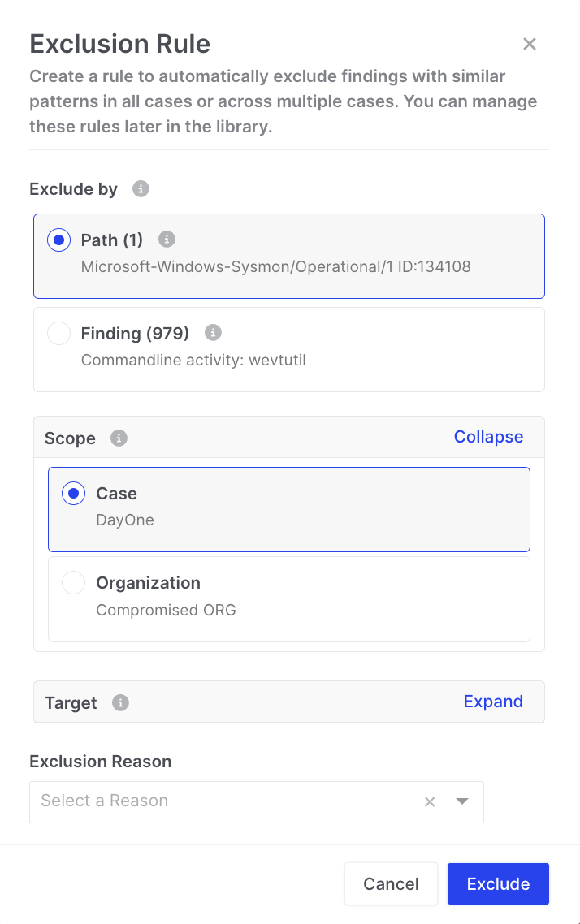
Task: Clear the Exclusion Reason selection with X
Action: (x=430, y=802)
